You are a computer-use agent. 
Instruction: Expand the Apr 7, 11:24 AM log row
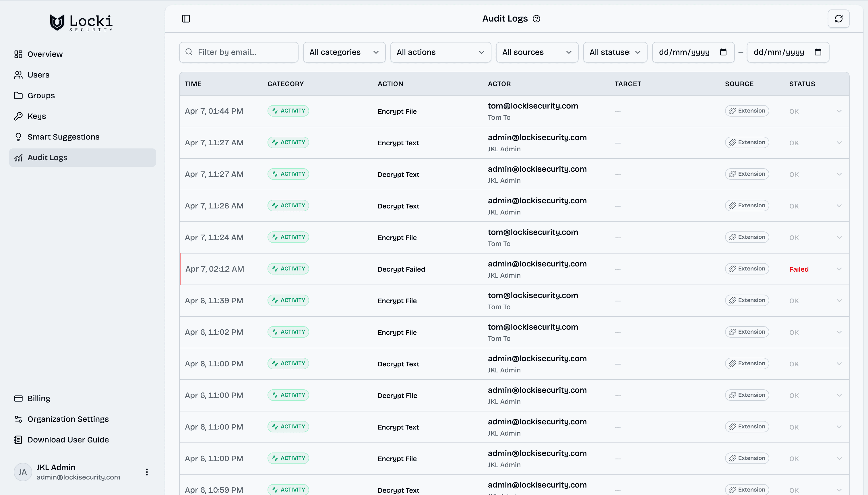coord(839,237)
